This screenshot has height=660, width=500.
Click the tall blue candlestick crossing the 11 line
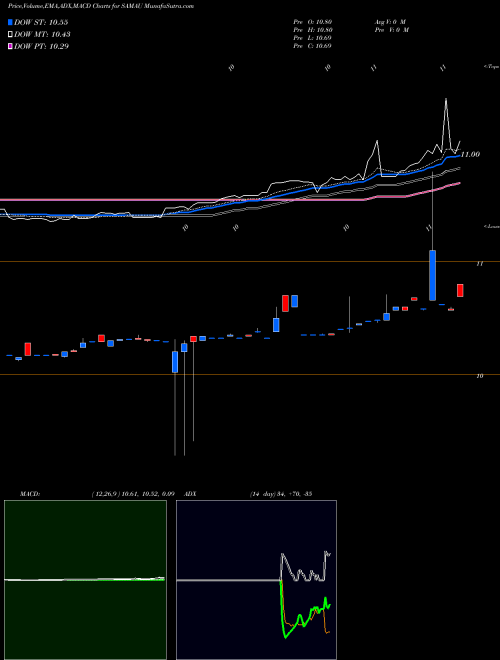point(432,275)
